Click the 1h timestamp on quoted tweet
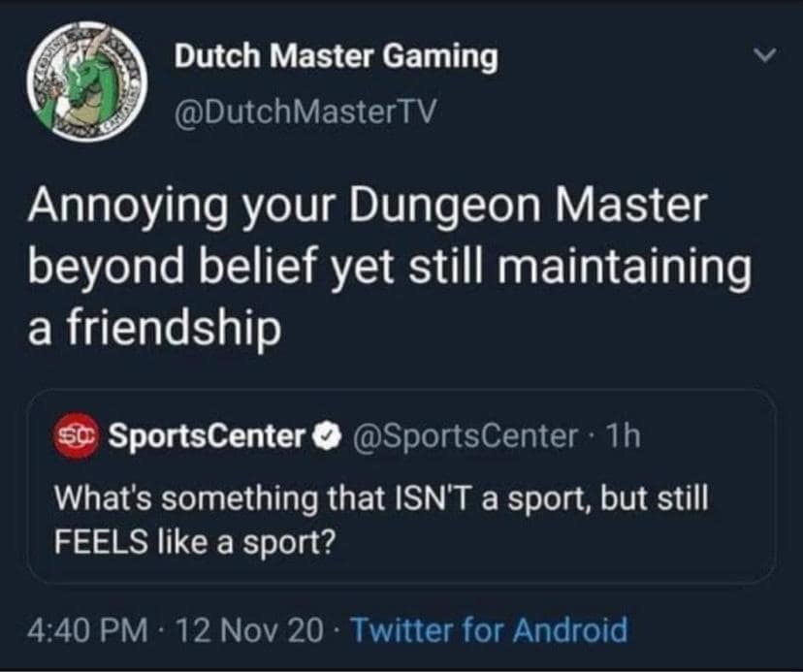803x672 pixels. point(623,435)
